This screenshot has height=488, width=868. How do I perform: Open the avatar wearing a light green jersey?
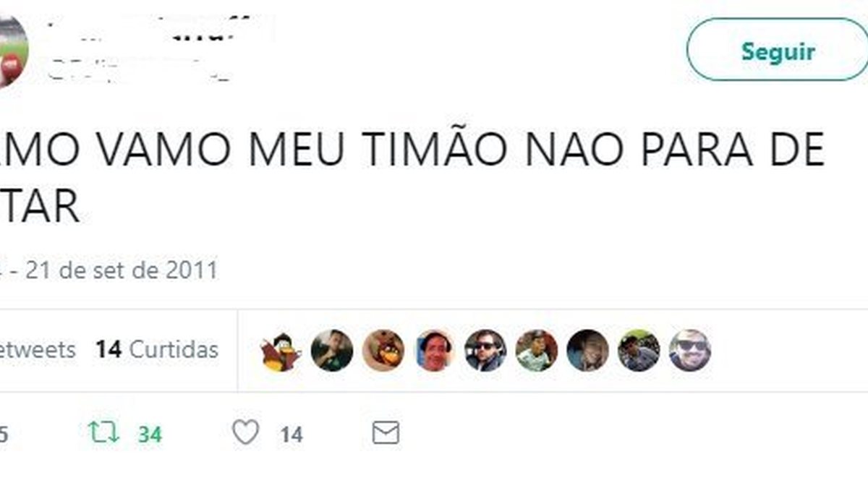coord(537,351)
